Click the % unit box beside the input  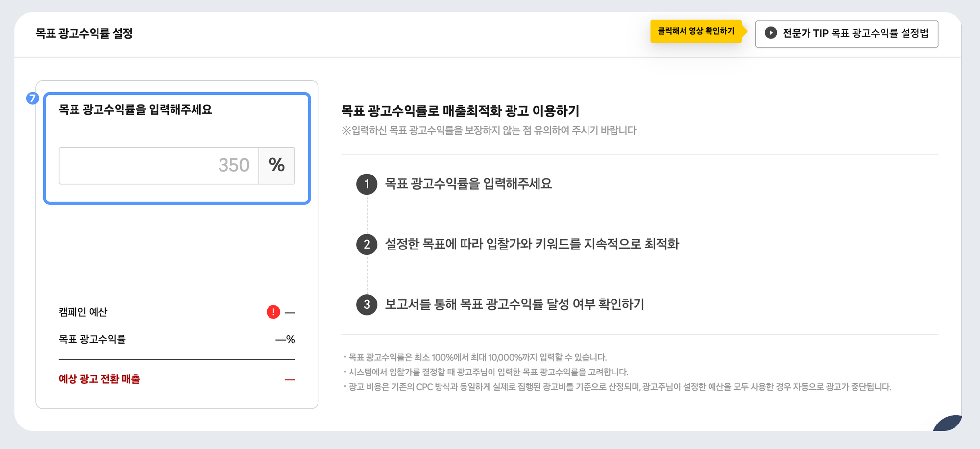tap(277, 166)
